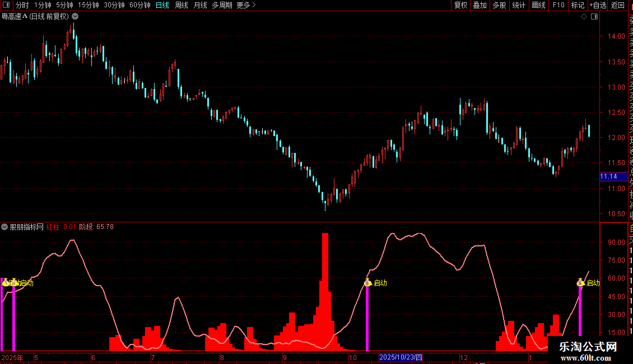Screen dimensions: 633x364
Task: Switch to 30分钟 period
Action: [114, 5]
